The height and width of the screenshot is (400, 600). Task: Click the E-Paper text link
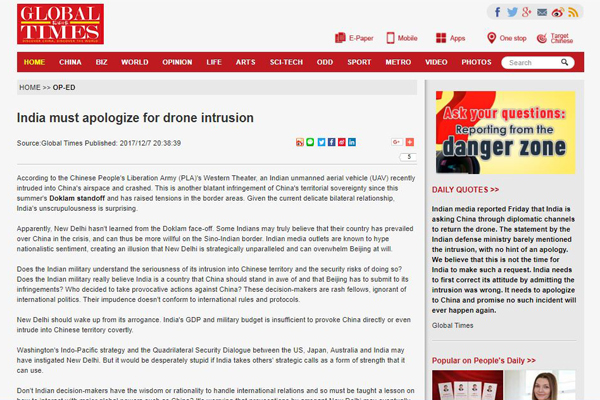tap(361, 38)
